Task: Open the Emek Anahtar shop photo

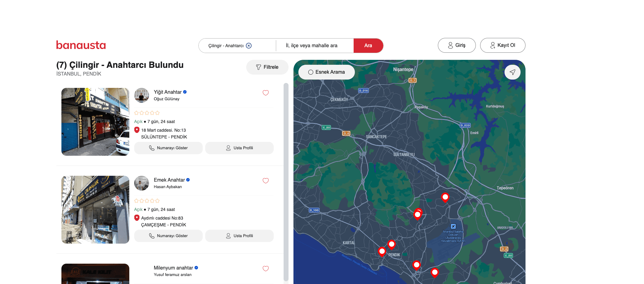Action: pos(95,210)
